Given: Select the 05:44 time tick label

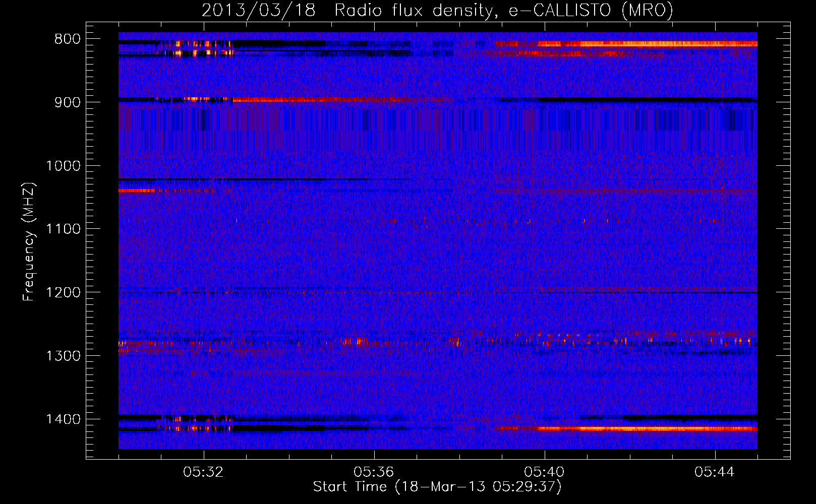Looking at the screenshot, I should pyautogui.click(x=715, y=472).
